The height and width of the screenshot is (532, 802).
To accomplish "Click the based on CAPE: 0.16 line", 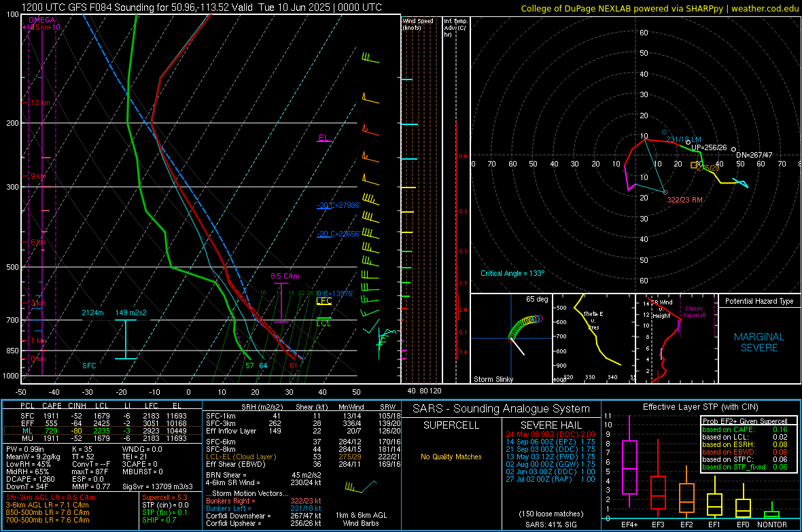I will [x=745, y=429].
